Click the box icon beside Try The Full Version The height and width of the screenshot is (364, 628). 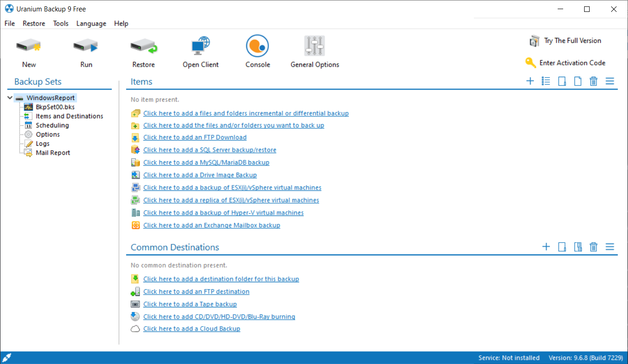point(534,41)
